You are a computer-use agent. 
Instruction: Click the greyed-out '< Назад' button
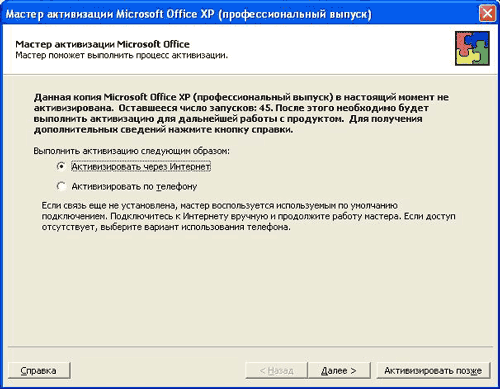pyautogui.click(x=276, y=370)
